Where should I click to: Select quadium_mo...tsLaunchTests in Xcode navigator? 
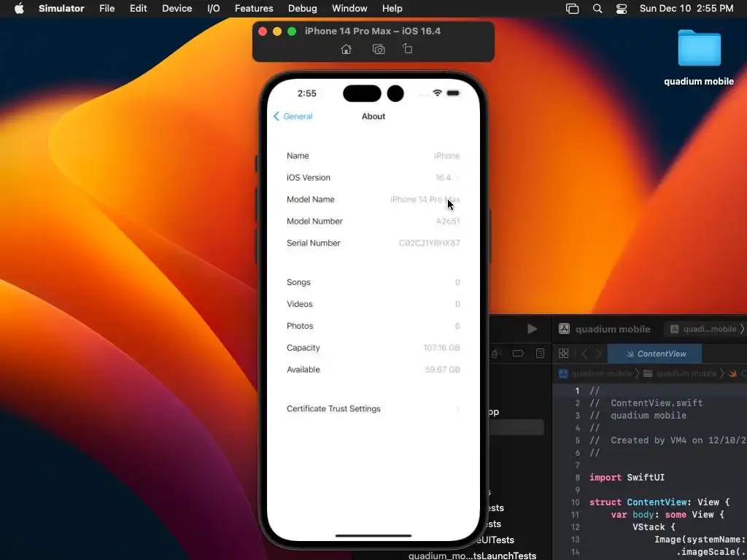(472, 555)
